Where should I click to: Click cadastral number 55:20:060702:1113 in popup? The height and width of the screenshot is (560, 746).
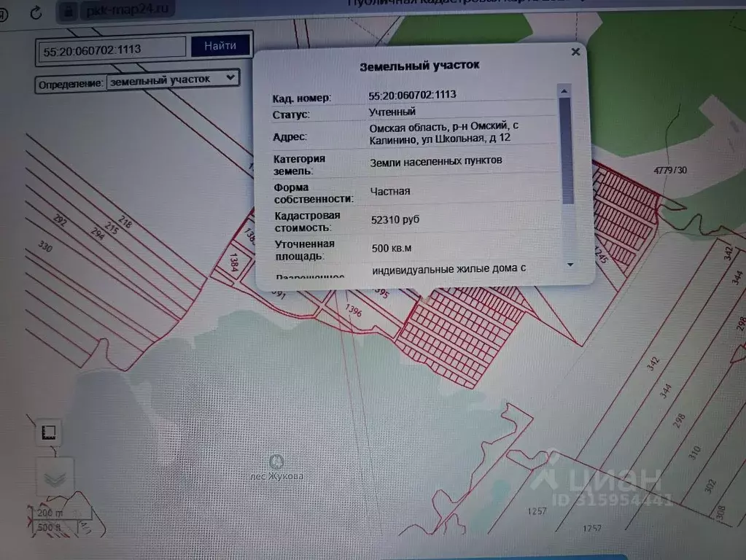click(412, 96)
